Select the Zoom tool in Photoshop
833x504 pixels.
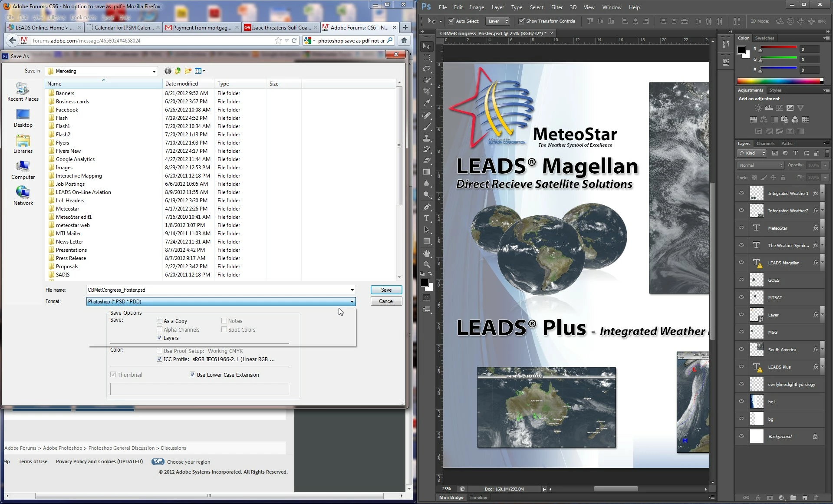click(x=427, y=264)
